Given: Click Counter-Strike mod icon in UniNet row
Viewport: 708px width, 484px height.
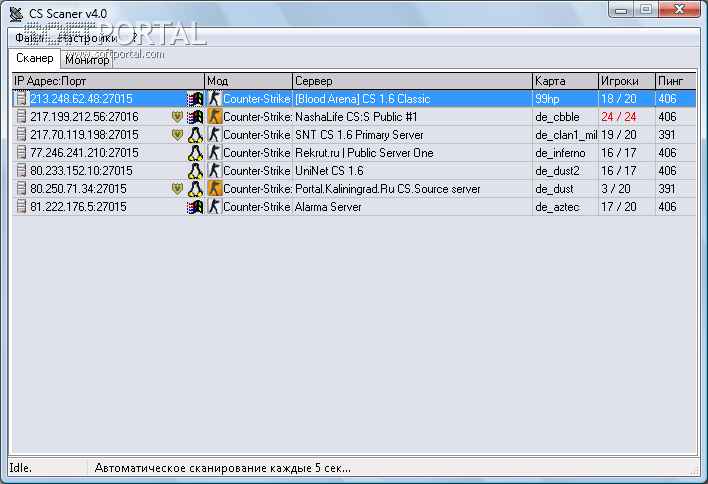Looking at the screenshot, I should click(x=215, y=171).
